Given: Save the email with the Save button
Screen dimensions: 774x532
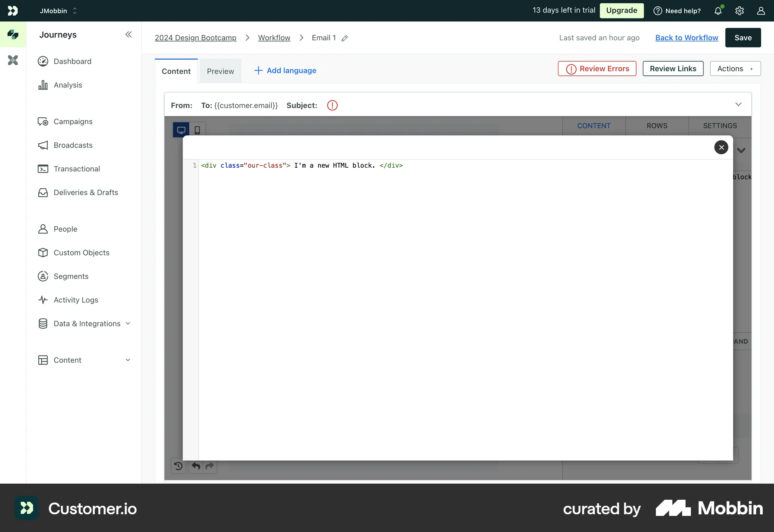Looking at the screenshot, I should (743, 37).
